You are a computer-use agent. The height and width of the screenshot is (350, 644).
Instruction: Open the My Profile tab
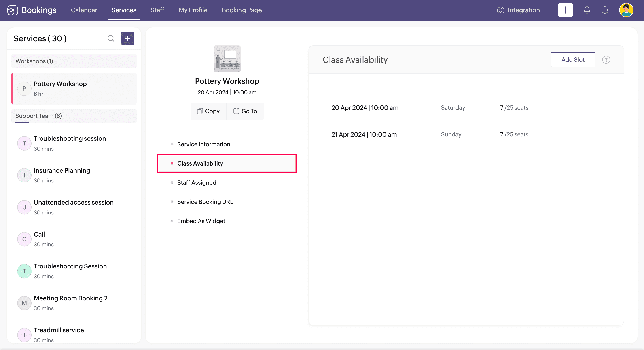click(193, 10)
